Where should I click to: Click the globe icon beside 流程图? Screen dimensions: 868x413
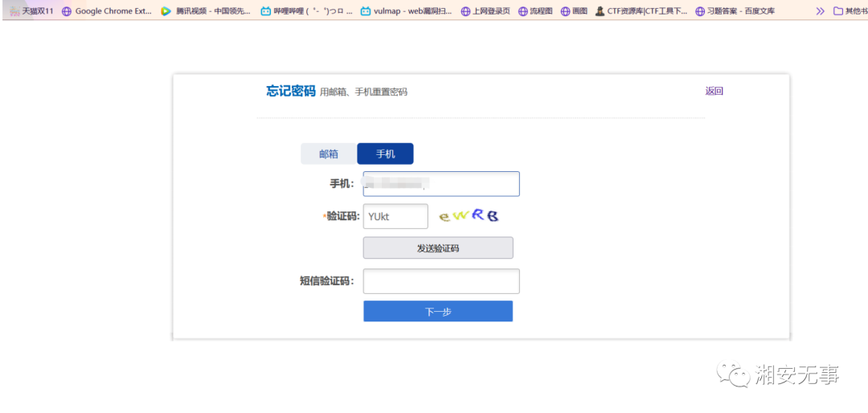pos(523,10)
